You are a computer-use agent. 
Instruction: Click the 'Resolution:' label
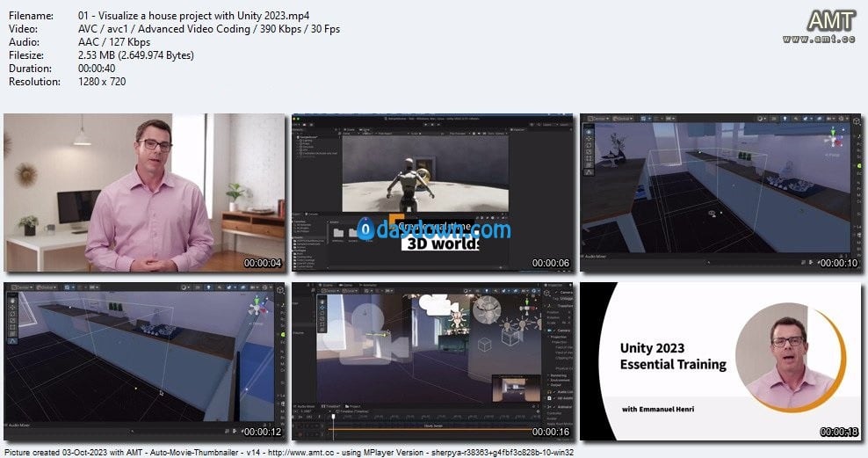coord(34,82)
